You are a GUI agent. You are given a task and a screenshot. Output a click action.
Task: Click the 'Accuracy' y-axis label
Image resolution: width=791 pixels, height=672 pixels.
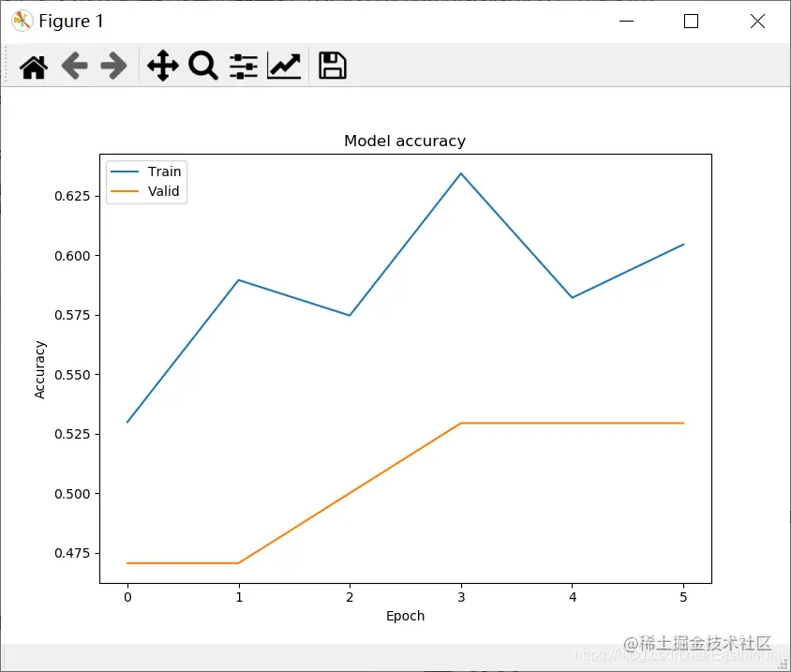click(39, 370)
